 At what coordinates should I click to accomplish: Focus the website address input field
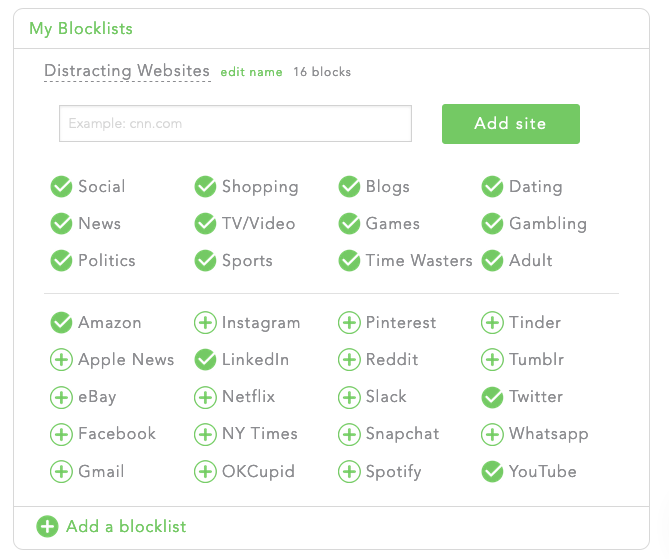click(x=236, y=123)
